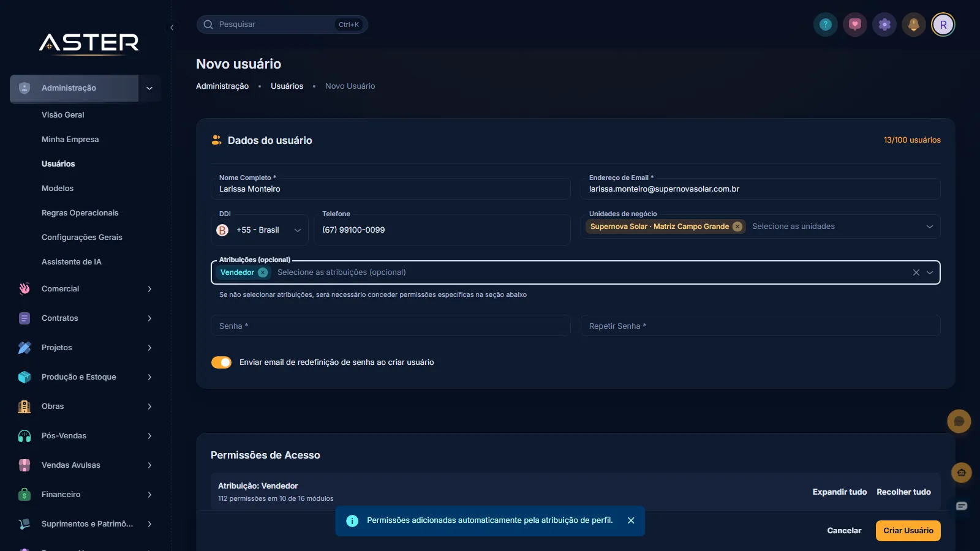This screenshot has width=980, height=551.
Task: Open Regras Operacionais in sidebar
Action: pyautogui.click(x=80, y=213)
